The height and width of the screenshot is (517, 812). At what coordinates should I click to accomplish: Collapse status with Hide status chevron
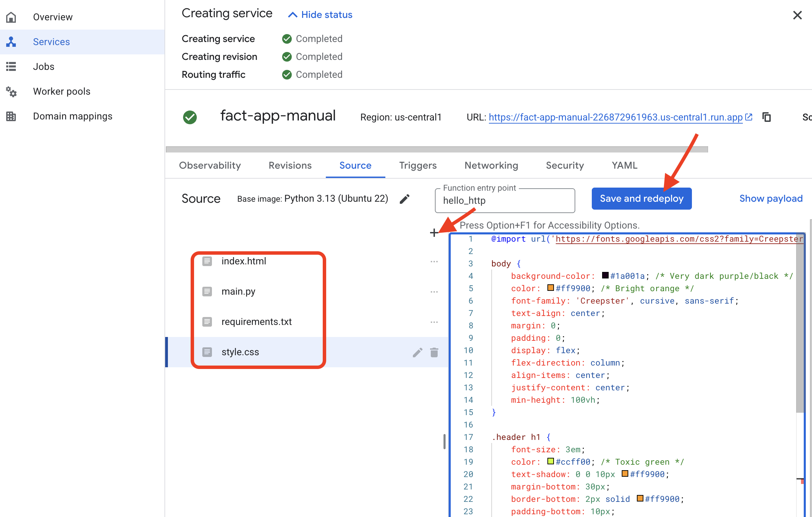pos(292,15)
